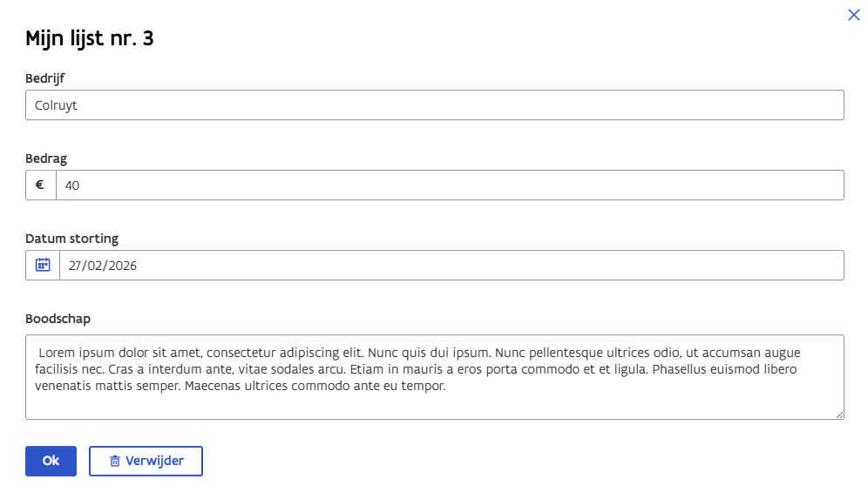Click the heading Mijn lijst nr. 3
This screenshot has width=868, height=499.
90,38
